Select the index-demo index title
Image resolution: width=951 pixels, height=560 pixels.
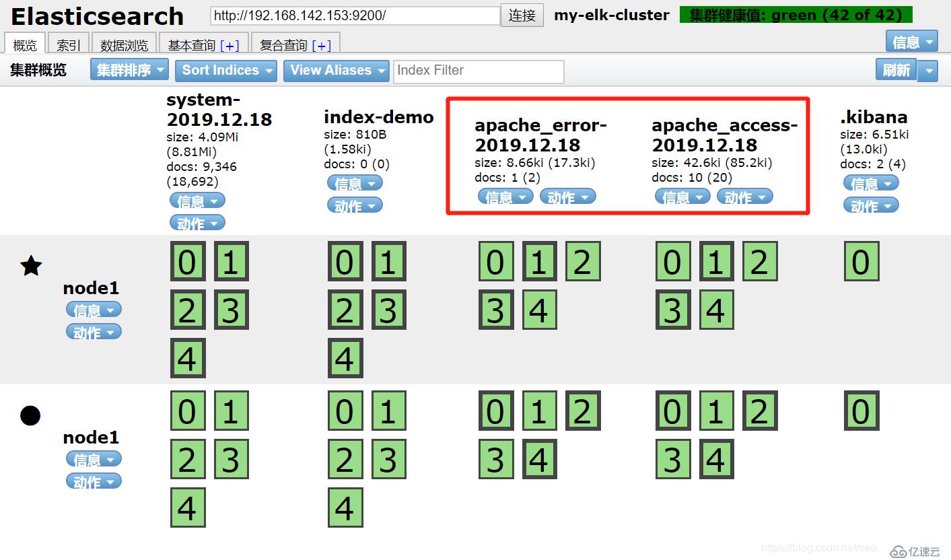379,117
